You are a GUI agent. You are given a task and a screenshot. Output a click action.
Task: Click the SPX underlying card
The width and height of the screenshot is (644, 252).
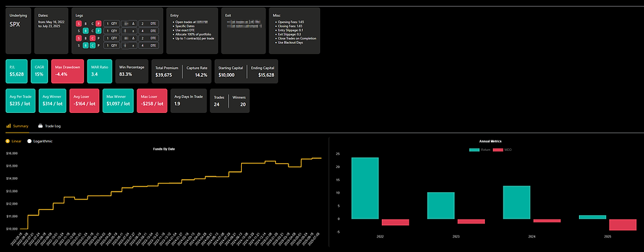coord(18,31)
